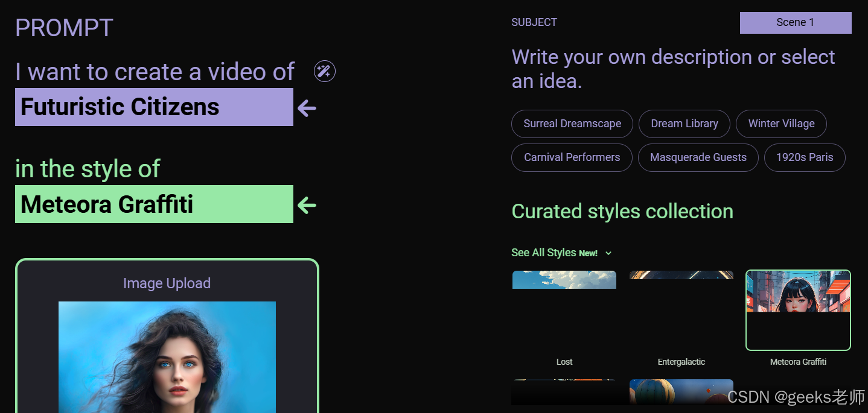Click the magic wand prompt enhance icon
Viewport: 868px width, 413px height.
click(325, 72)
